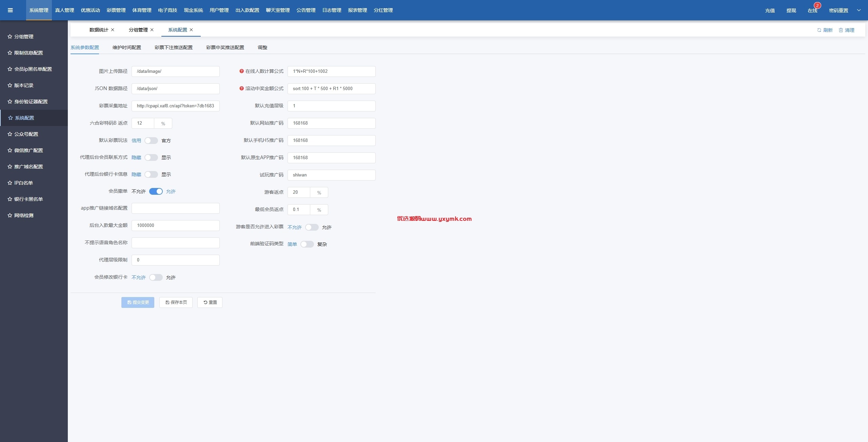Click star icon beside 限制信息配置
This screenshot has width=868, height=442.
tap(10, 53)
